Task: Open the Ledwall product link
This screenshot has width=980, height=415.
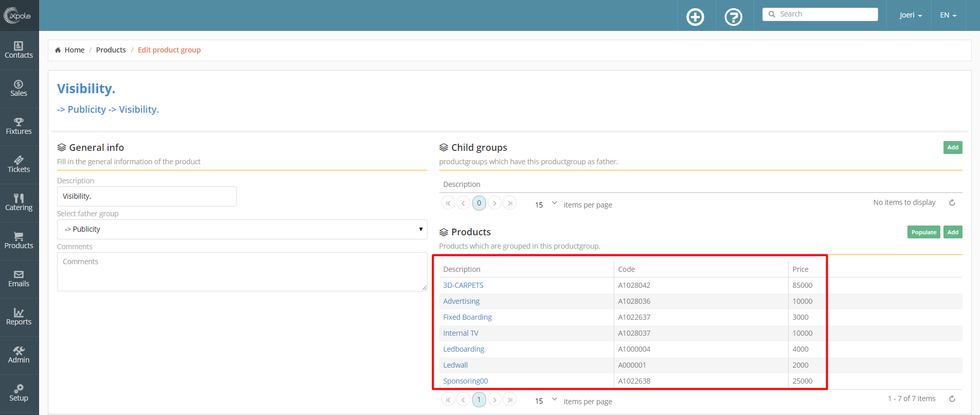Action: click(456, 365)
